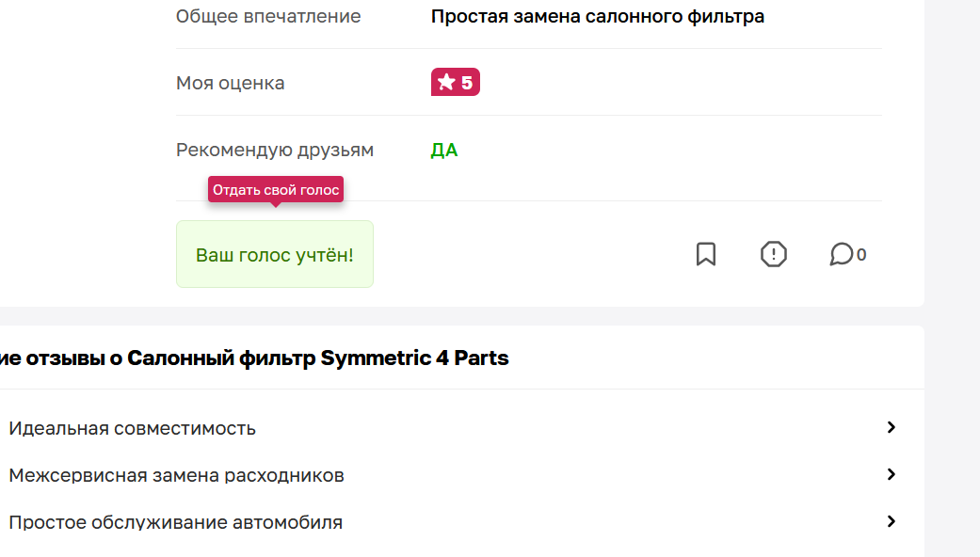Screen dimensions: 980x557
Task: Click the 'Моя оценка' label
Action: (230, 83)
